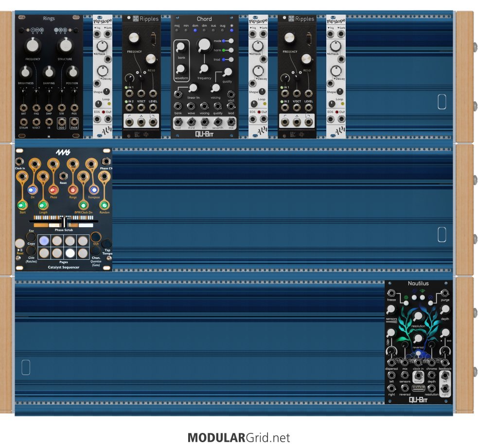This screenshot has height=448, width=478.
Task: Click the Rings STRUCTURE knob
Action: pos(65,45)
